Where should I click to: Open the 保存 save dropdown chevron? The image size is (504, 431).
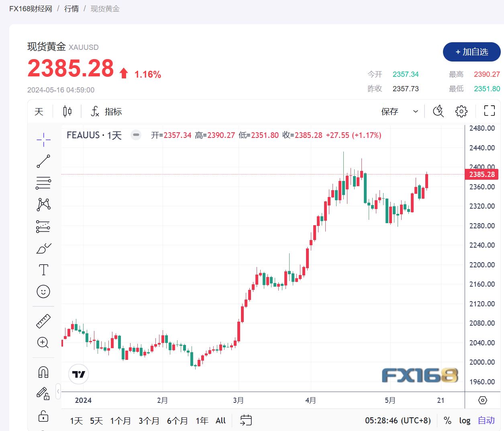415,111
